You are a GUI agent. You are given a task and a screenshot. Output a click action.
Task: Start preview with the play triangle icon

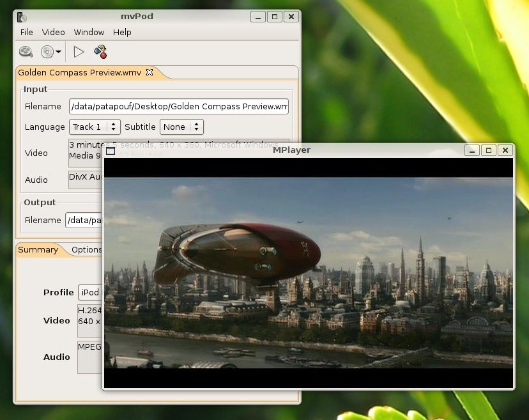pos(79,52)
